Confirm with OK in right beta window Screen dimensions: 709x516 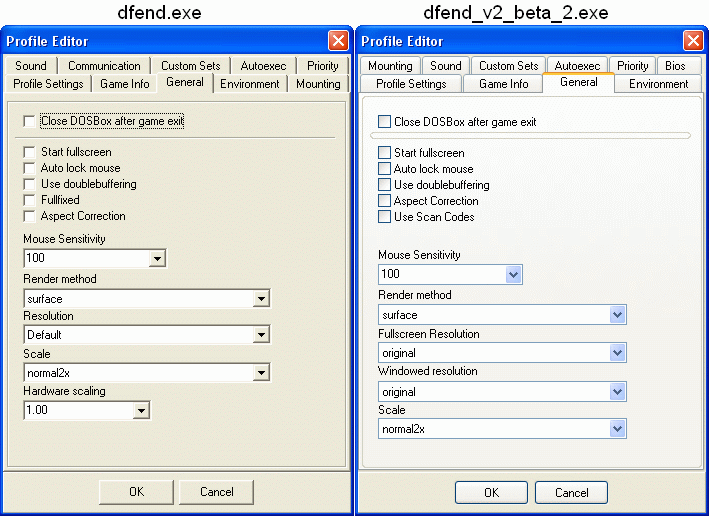(492, 492)
